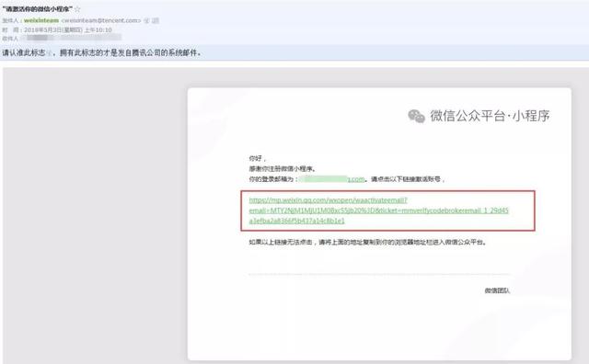Click the sender name weixinteam
589x364 pixels.
[41, 20]
